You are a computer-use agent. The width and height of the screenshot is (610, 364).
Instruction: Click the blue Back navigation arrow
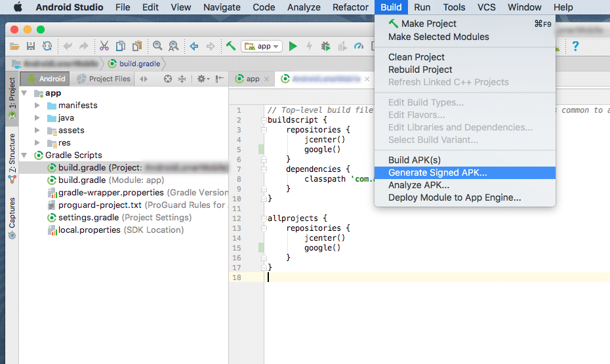pos(193,47)
